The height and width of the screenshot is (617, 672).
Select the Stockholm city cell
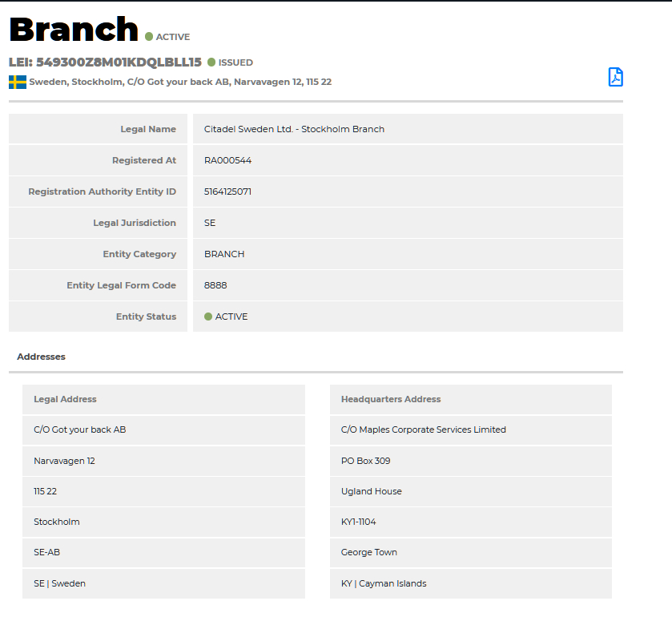pyautogui.click(x=163, y=522)
